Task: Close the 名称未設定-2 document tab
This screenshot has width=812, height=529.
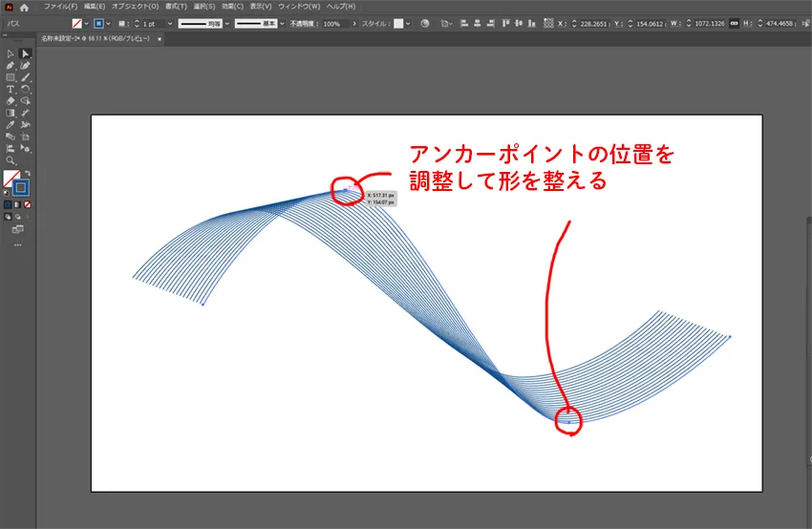Action: (x=160, y=39)
